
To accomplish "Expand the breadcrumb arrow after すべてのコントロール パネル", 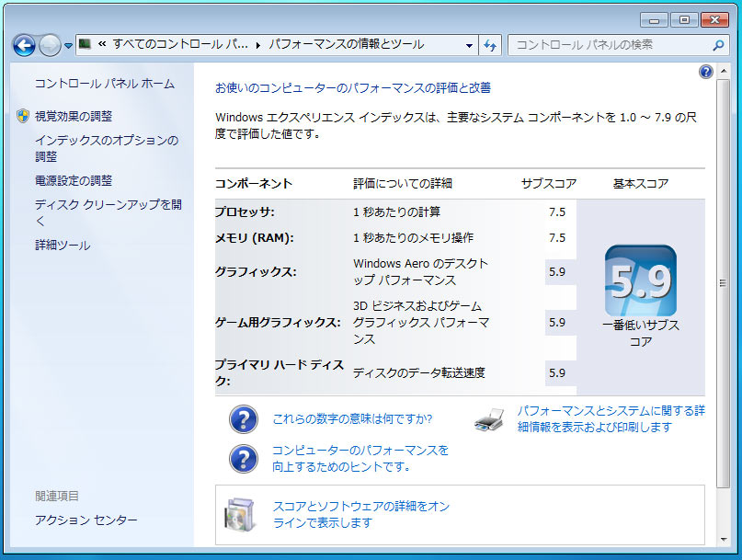I will click(258, 44).
